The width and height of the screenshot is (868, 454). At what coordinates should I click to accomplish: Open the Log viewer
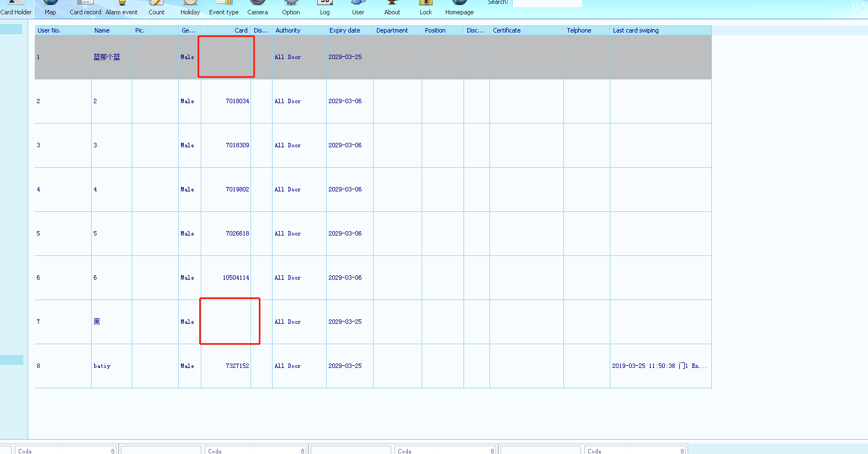pyautogui.click(x=325, y=8)
